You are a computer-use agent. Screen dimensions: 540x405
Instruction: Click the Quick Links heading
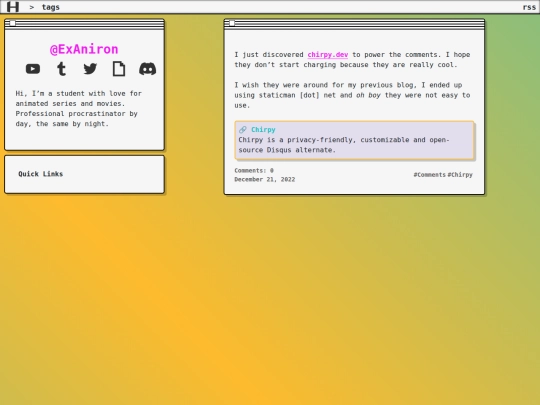tap(41, 174)
